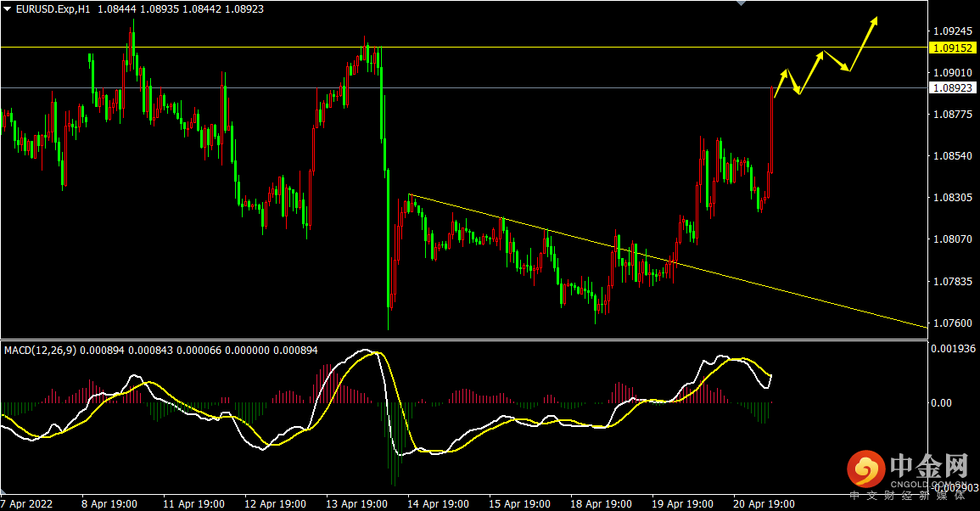Click the gray chart shift triangle marker
Image resolution: width=980 pixels, height=511 pixels.
pos(742,3)
